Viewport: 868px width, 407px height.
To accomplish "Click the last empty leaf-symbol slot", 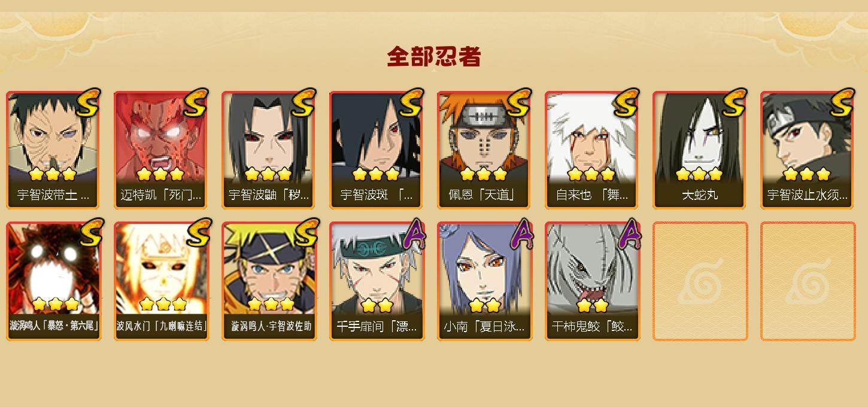I will 808,281.
